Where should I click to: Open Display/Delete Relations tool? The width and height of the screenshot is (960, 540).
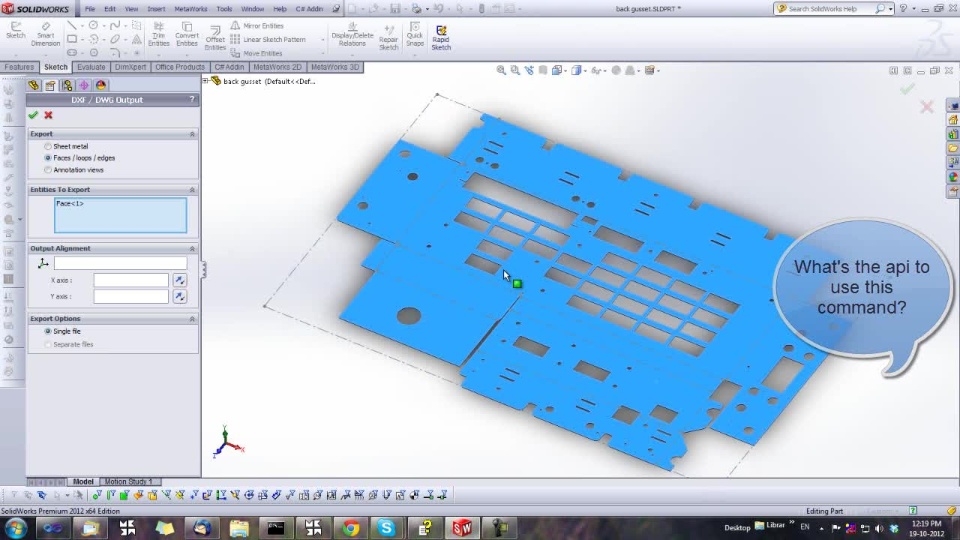(352, 34)
